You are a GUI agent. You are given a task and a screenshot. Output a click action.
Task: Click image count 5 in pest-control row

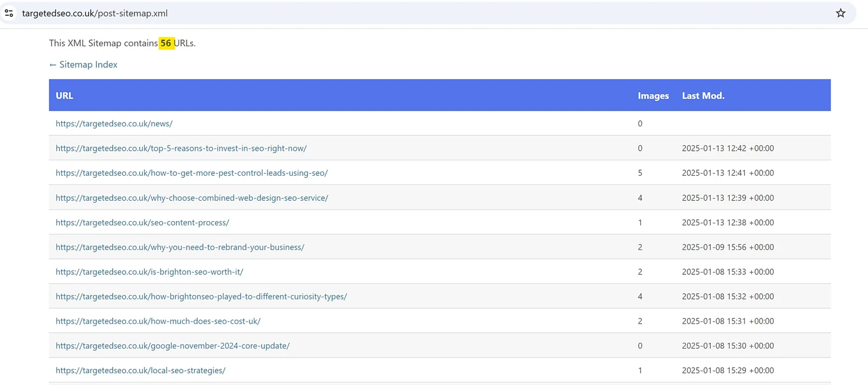640,173
